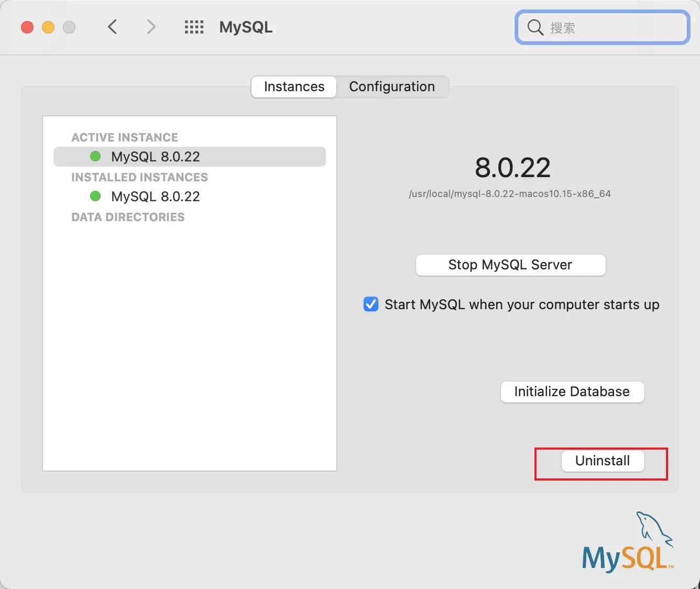This screenshot has height=589, width=700.
Task: Click the Uninstall button
Action: [x=603, y=461]
